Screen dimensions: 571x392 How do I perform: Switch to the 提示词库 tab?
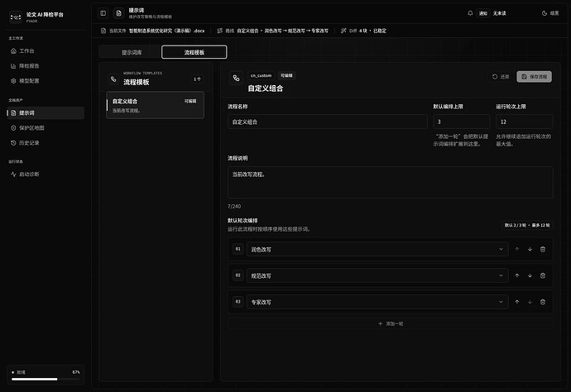pos(132,52)
